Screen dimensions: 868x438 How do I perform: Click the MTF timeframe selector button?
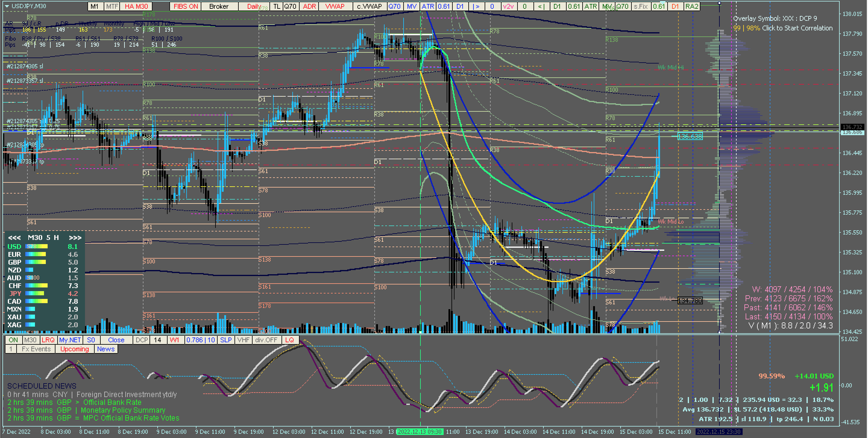coord(112,6)
